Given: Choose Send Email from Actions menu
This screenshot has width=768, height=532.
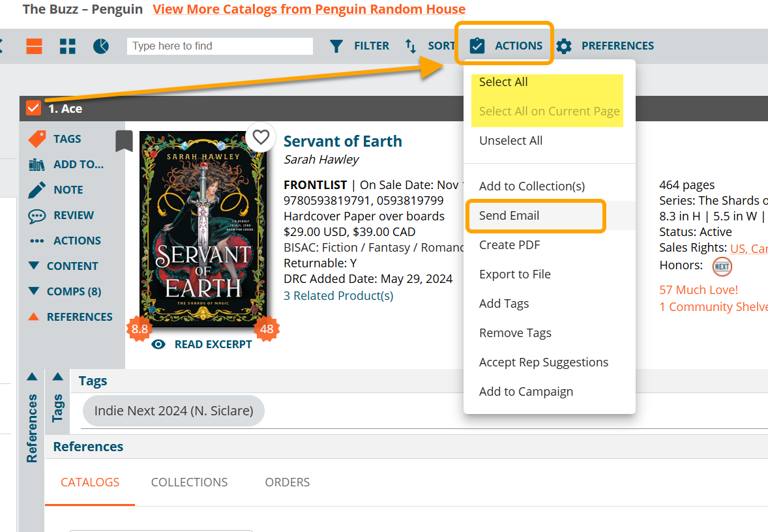Looking at the screenshot, I should click(x=509, y=216).
